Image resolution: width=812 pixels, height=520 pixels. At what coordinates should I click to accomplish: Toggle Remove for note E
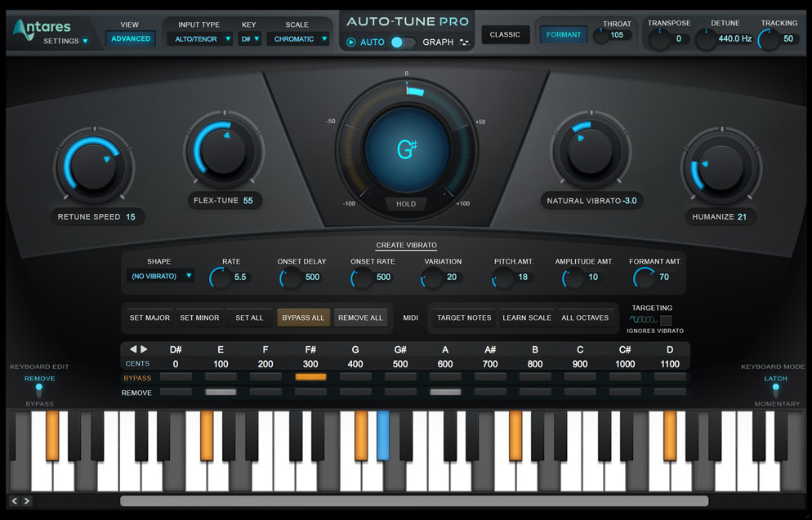pos(221,392)
